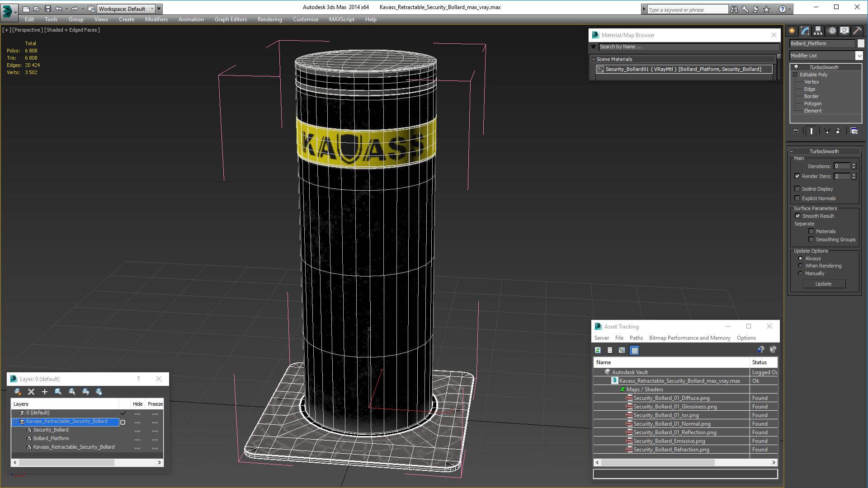The width and height of the screenshot is (868, 488).
Task: Select Polygon sub-object level
Action: tap(812, 103)
